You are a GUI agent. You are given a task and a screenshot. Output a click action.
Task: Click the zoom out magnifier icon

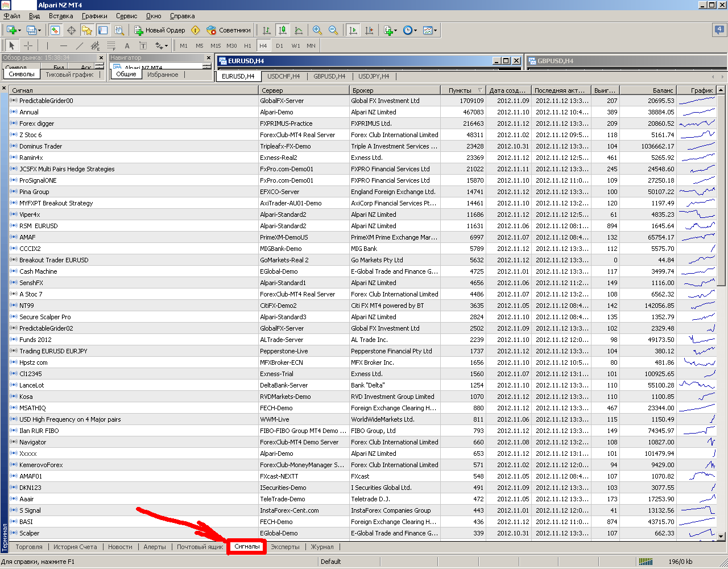pyautogui.click(x=333, y=30)
